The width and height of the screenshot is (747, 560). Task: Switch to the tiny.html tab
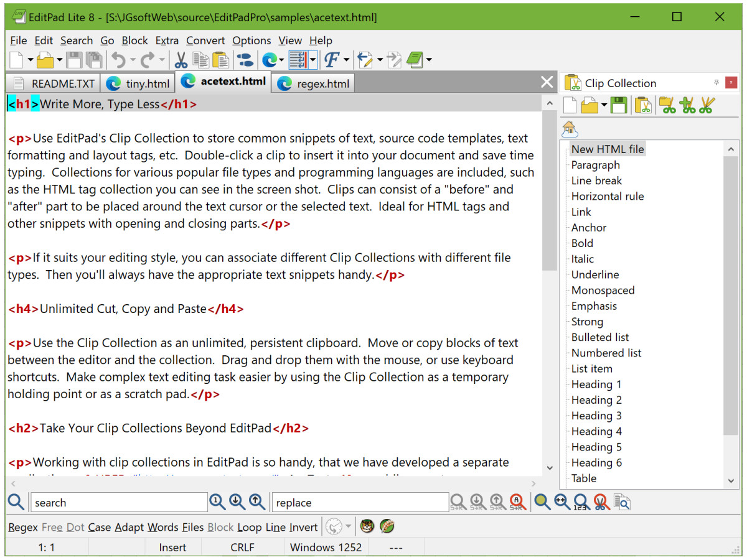pos(138,83)
